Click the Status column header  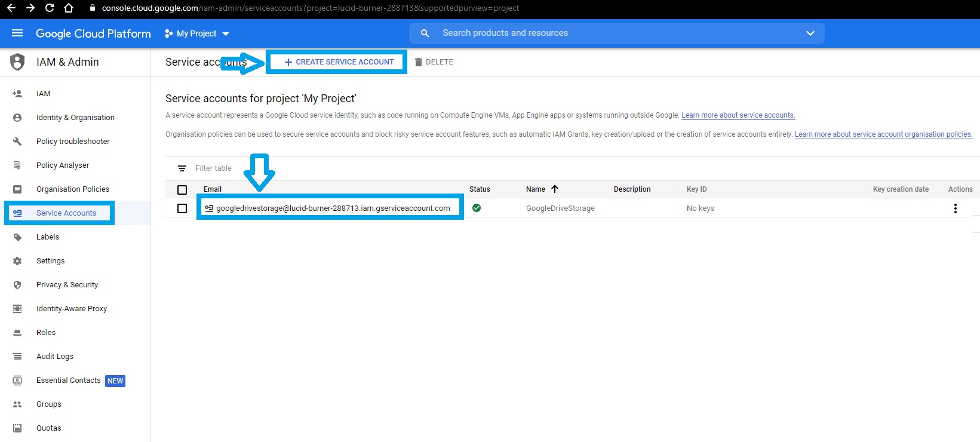480,189
